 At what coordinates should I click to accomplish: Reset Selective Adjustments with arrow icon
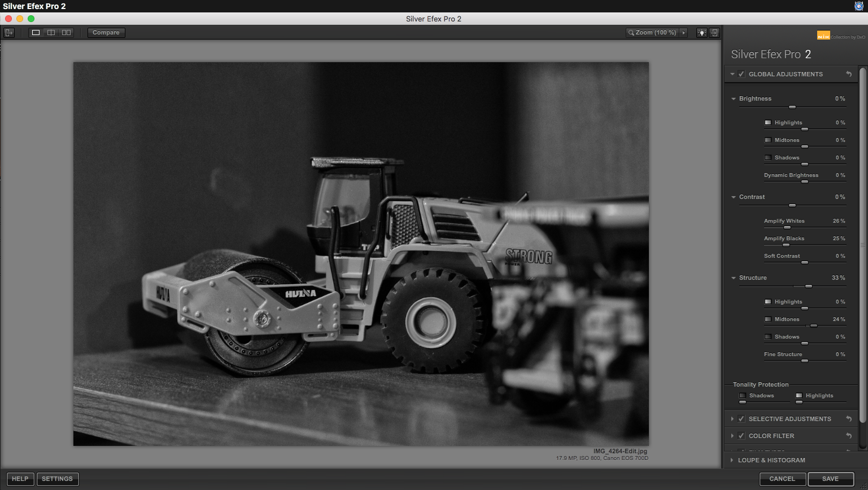tap(849, 419)
